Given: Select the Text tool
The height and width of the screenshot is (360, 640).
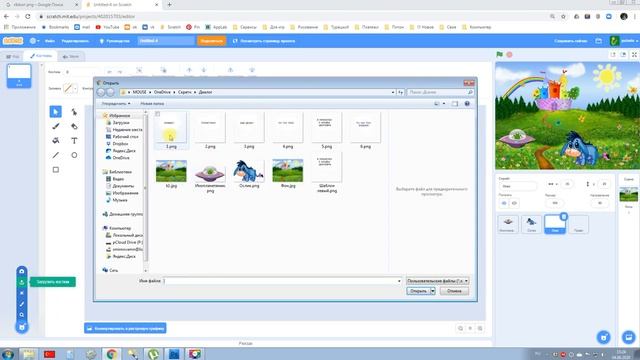Looking at the screenshot, I should [74, 141].
